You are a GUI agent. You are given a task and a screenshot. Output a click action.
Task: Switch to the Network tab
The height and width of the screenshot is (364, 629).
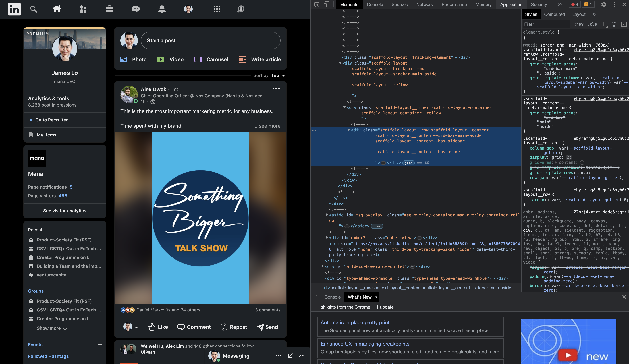[425, 5]
